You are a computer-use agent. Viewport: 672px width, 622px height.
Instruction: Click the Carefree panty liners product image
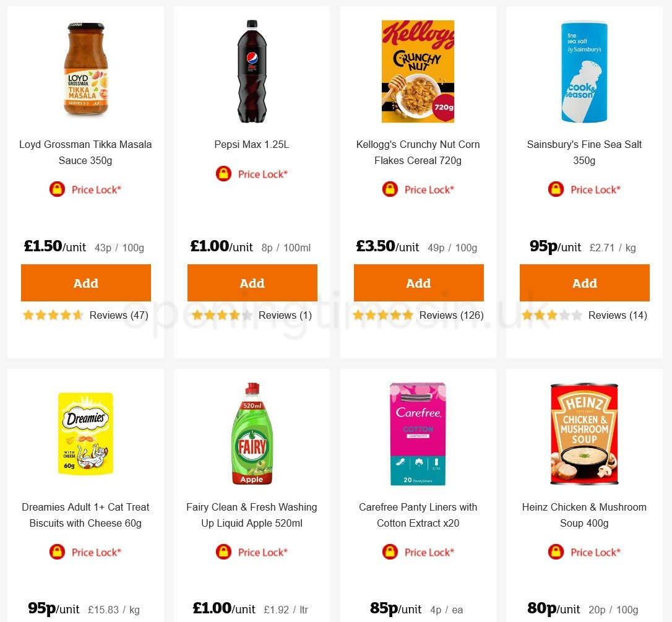coord(418,434)
